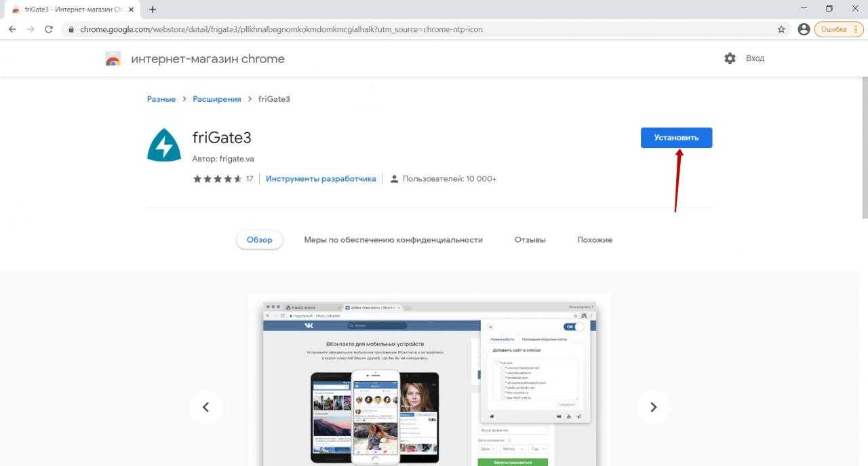Open Инструменты разработчика category link

tap(321, 179)
